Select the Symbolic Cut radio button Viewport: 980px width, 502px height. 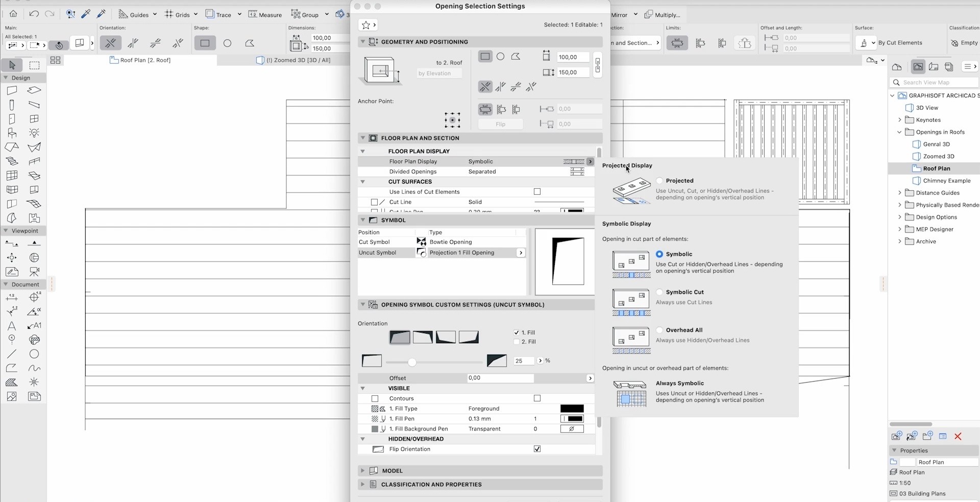659,292
